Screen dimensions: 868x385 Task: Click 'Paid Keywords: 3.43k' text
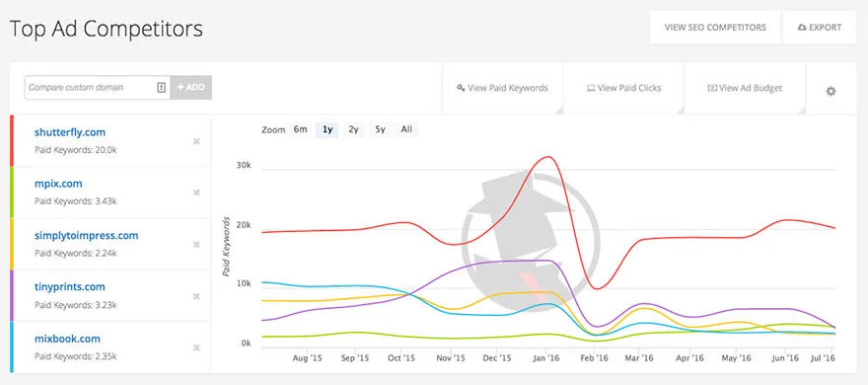[76, 201]
